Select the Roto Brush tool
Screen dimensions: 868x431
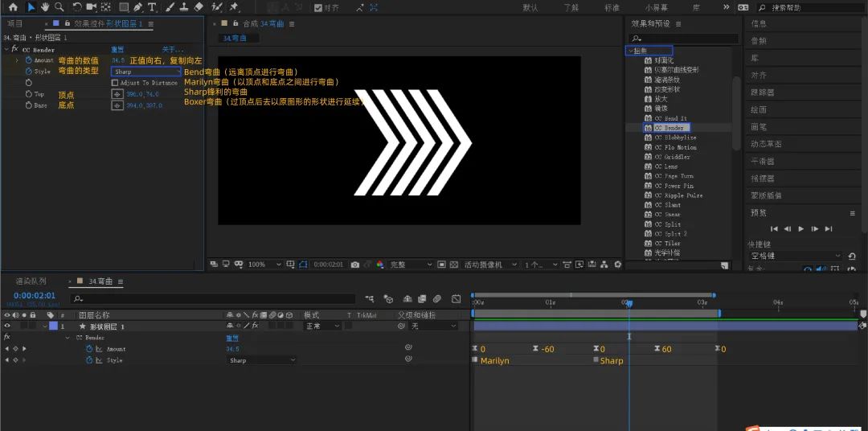[218, 7]
